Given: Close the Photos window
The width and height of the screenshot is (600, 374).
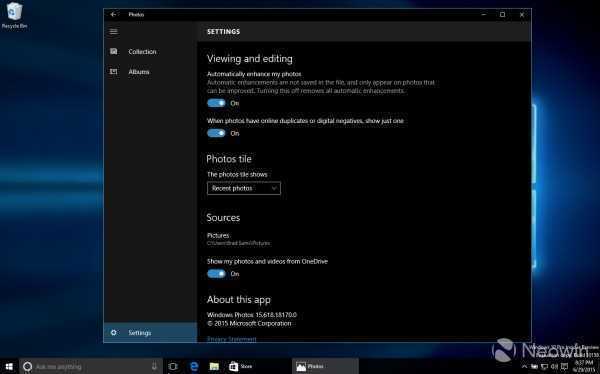Looking at the screenshot, I should tap(522, 15).
